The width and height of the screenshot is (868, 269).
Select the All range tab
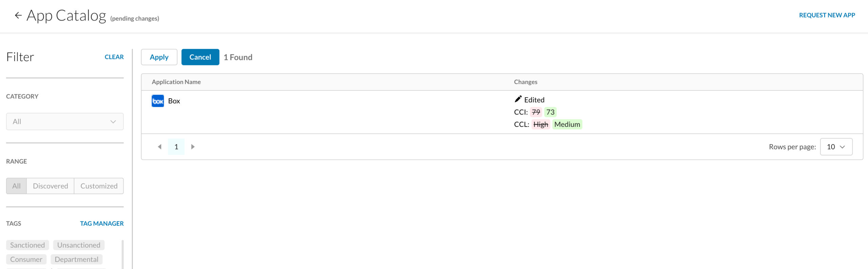click(16, 186)
